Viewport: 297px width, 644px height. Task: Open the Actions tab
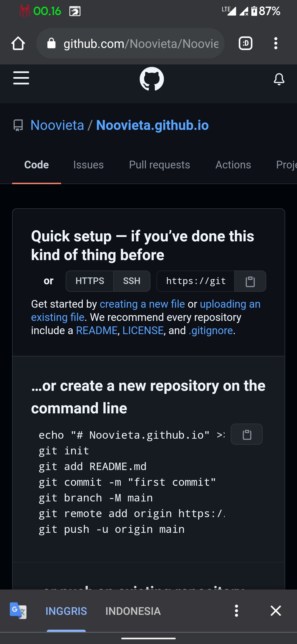pyautogui.click(x=233, y=165)
